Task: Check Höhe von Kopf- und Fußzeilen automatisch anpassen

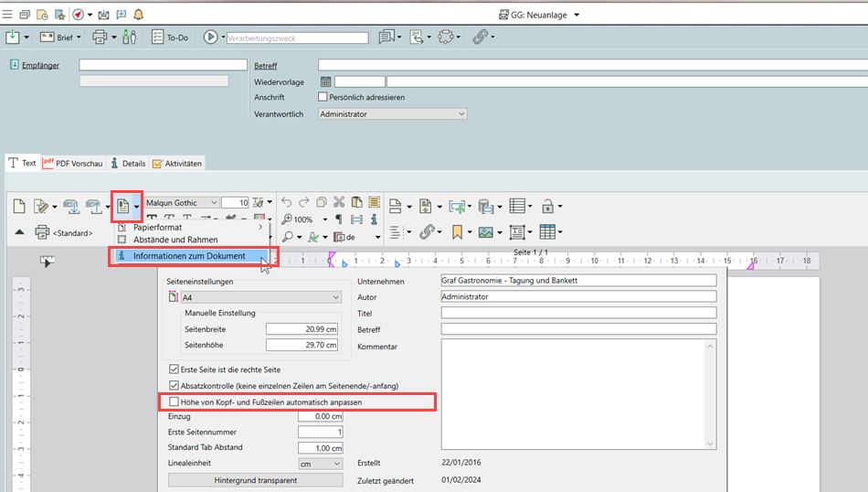Action: point(175,401)
